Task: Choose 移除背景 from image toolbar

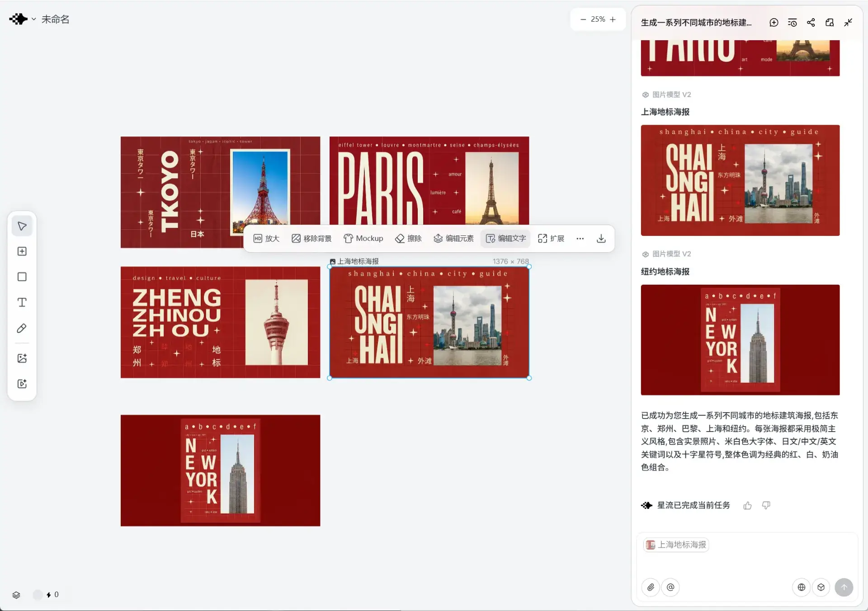Action: [x=311, y=239]
